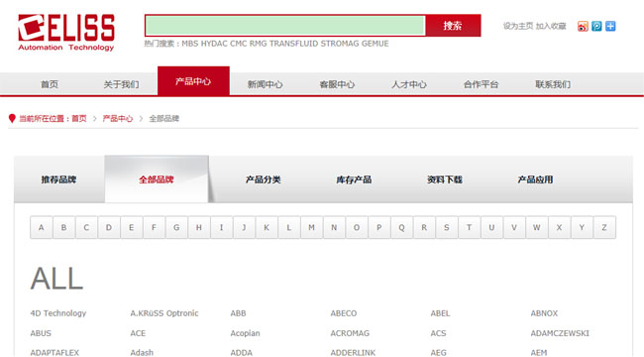Open the ABEL brand link

[440, 313]
